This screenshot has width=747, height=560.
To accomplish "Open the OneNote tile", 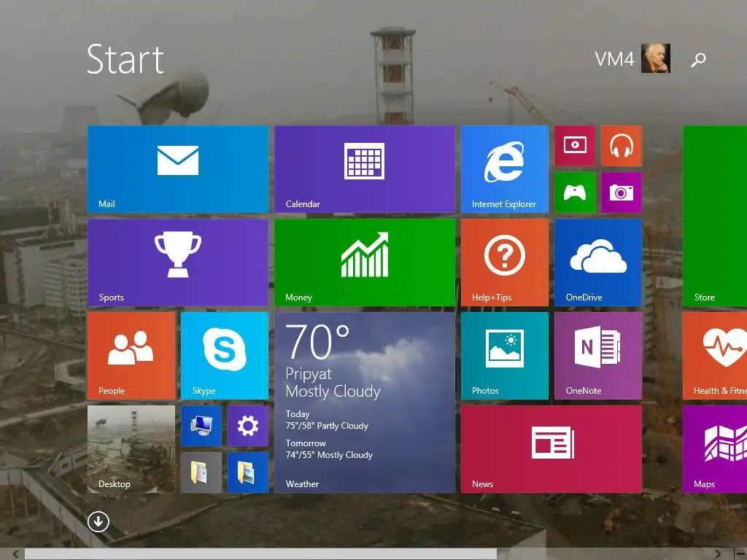I will point(598,356).
